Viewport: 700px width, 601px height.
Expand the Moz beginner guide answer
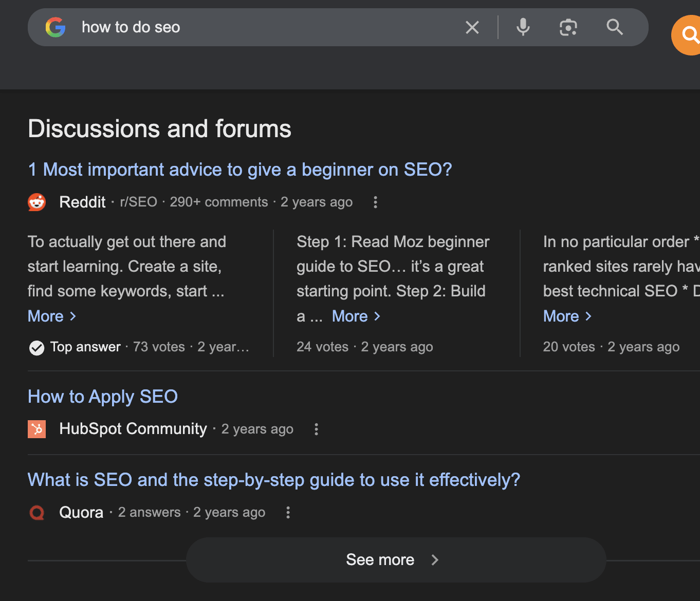point(356,316)
